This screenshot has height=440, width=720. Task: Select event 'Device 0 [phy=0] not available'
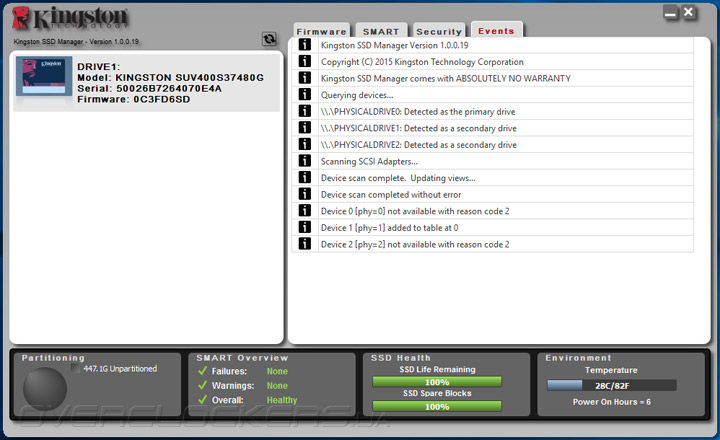click(415, 211)
